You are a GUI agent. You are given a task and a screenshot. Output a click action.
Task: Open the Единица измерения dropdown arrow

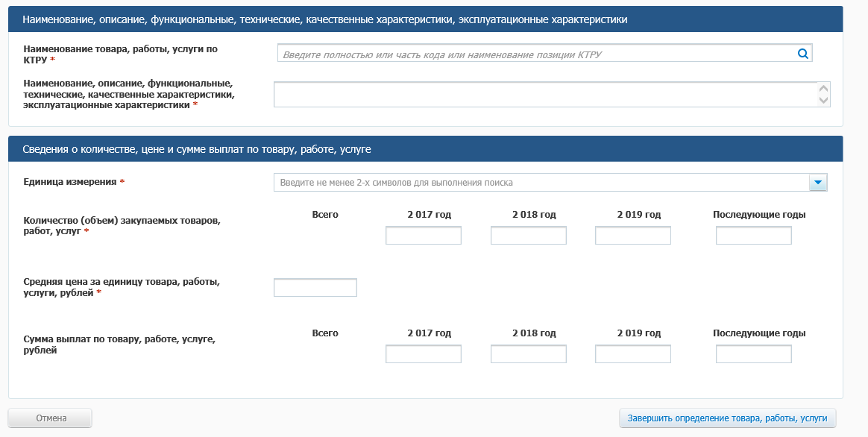tap(818, 183)
